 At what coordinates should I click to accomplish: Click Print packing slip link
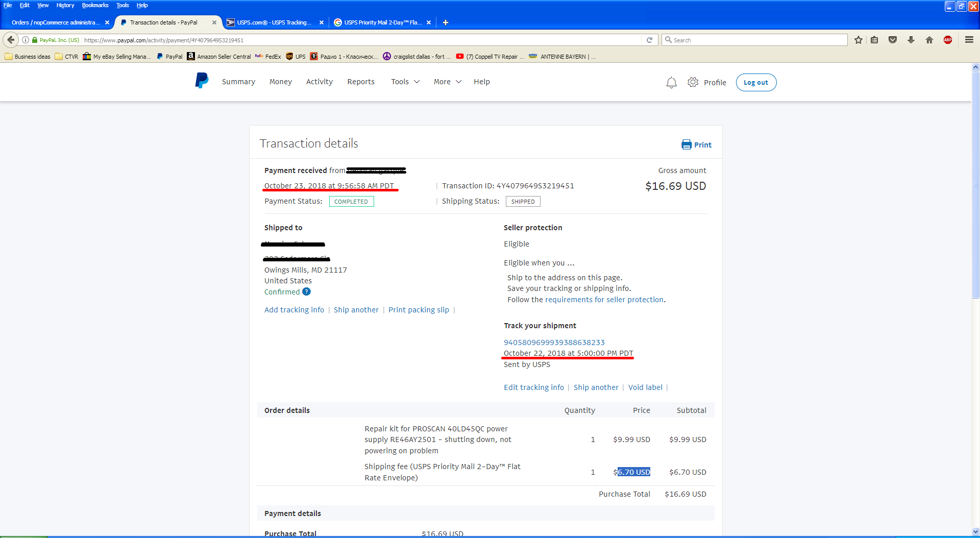click(x=419, y=310)
